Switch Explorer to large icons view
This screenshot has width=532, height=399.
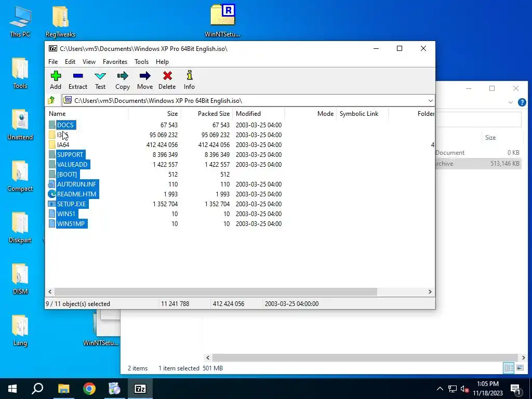point(520,368)
